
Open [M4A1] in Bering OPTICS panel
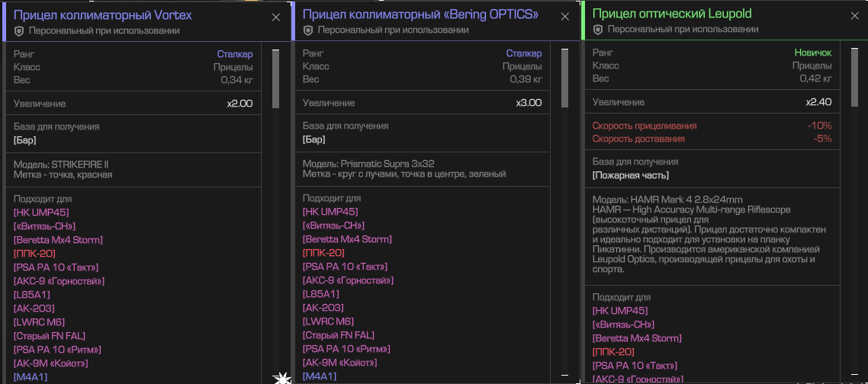(320, 376)
